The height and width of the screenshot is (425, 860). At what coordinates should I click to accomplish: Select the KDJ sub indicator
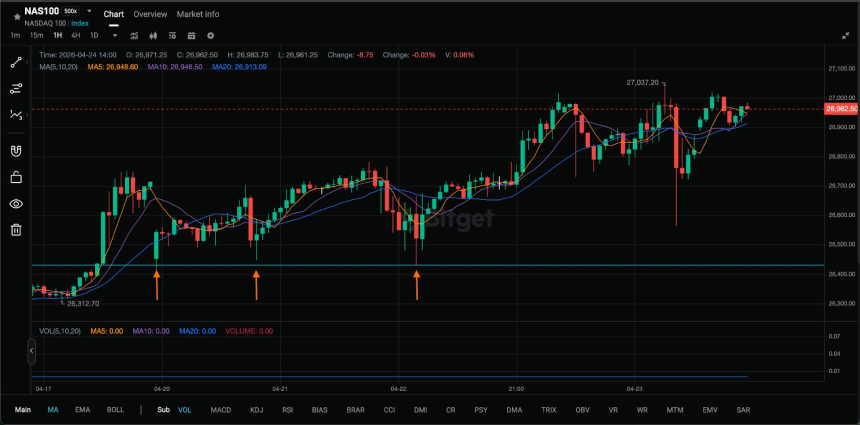click(x=256, y=410)
